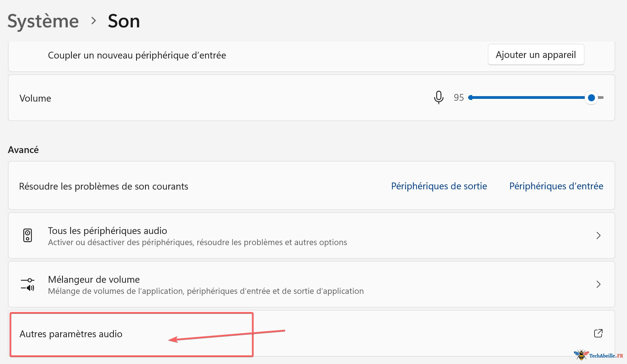
Task: Expand Tous les périphériques audio with its chevron
Action: click(x=599, y=235)
